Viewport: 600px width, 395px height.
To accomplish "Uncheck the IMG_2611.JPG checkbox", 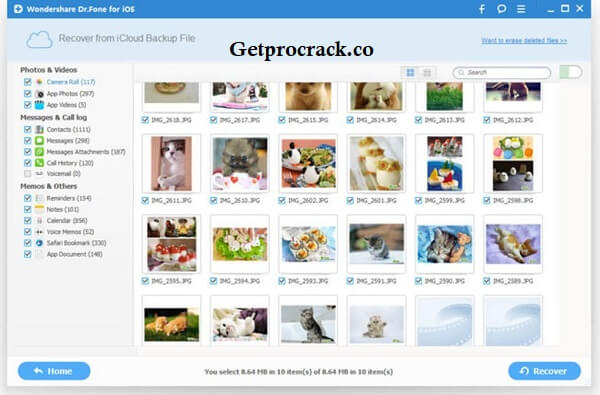I will [145, 201].
